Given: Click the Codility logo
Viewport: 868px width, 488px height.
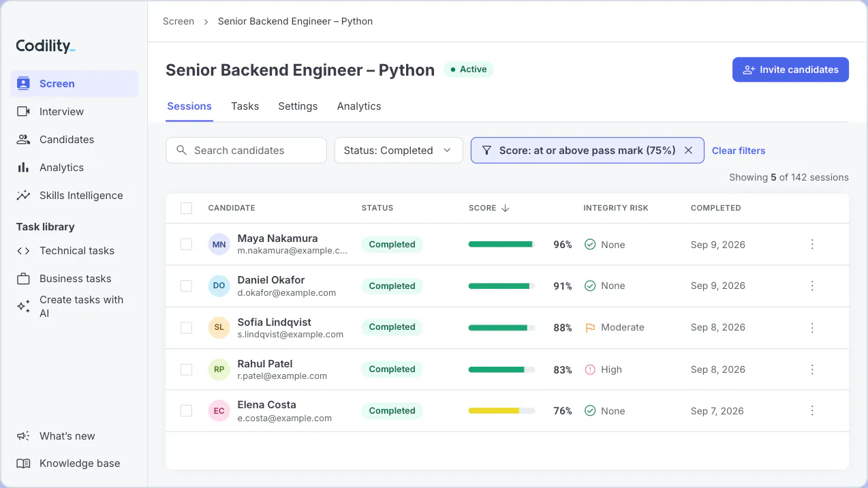Looking at the screenshot, I should coord(46,46).
